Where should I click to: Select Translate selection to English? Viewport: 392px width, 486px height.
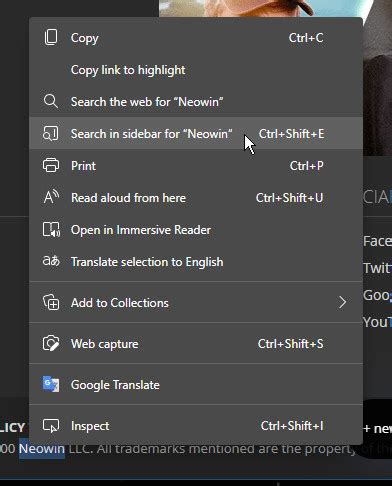(196, 262)
